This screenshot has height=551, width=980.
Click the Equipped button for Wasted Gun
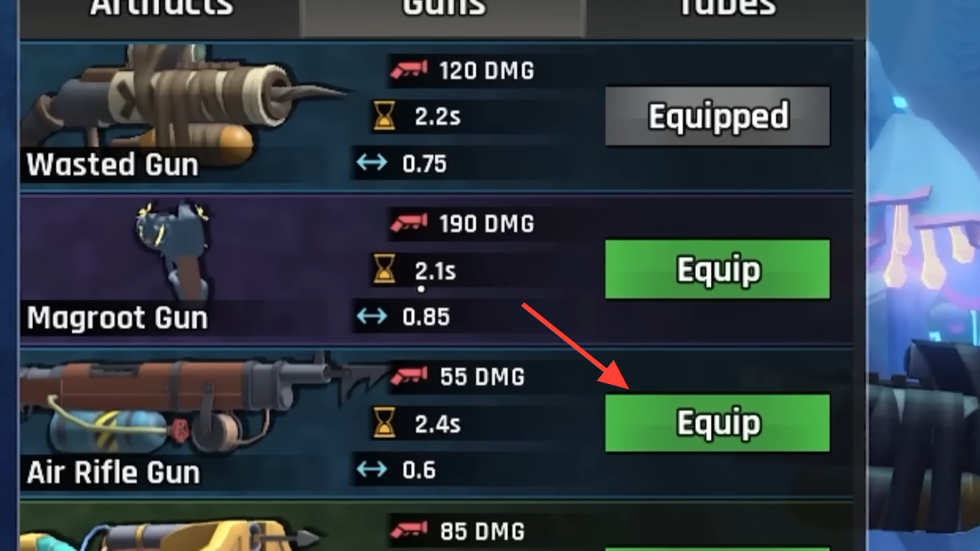[718, 116]
